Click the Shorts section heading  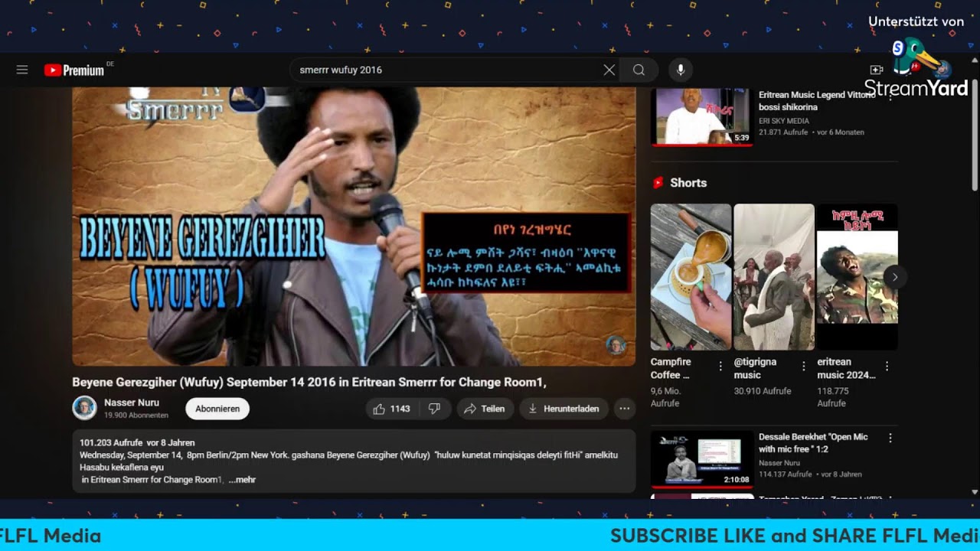tap(688, 183)
